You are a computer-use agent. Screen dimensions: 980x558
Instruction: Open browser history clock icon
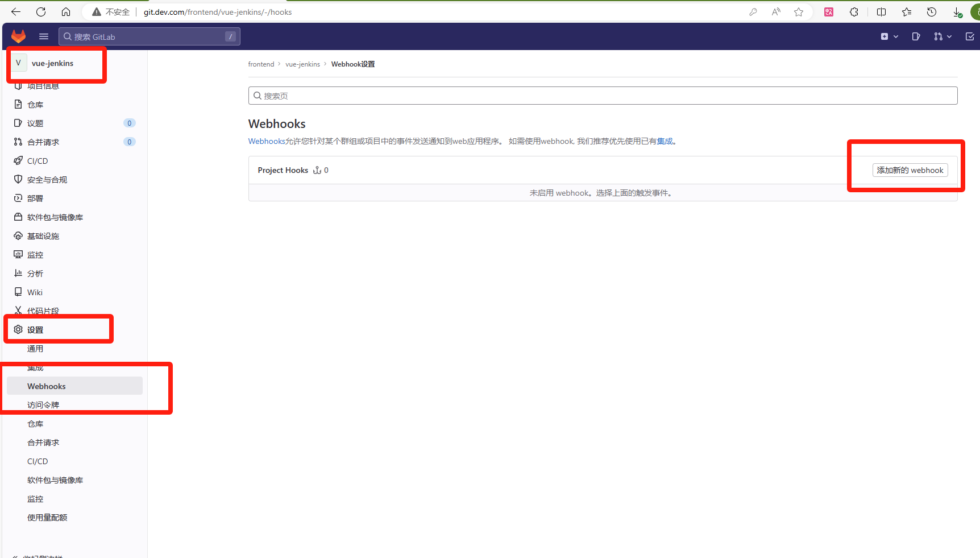(931, 12)
